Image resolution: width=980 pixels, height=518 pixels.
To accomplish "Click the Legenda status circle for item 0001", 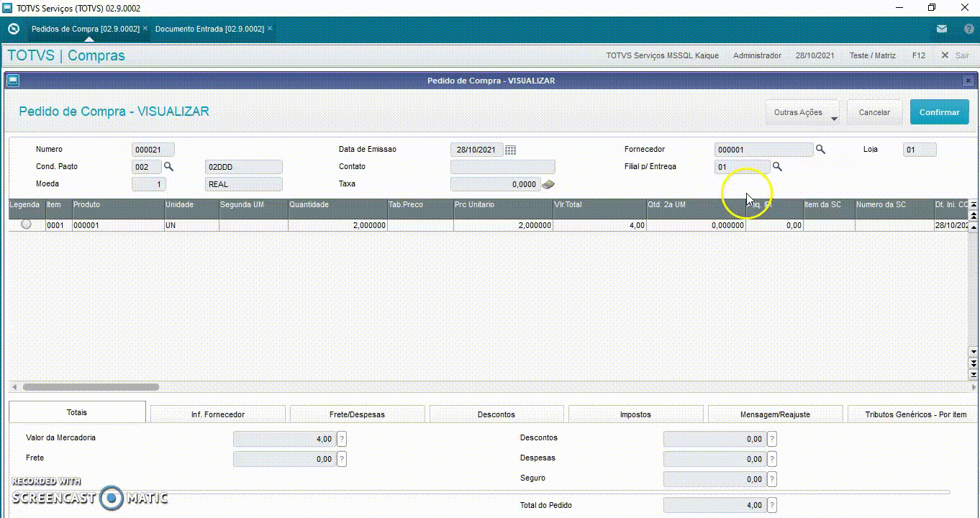I will (27, 224).
